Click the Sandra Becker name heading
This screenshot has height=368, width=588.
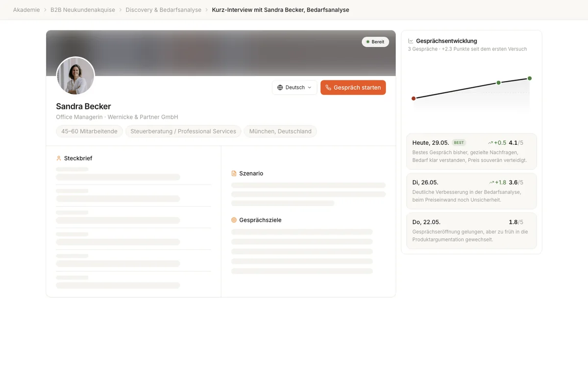pyautogui.click(x=83, y=106)
